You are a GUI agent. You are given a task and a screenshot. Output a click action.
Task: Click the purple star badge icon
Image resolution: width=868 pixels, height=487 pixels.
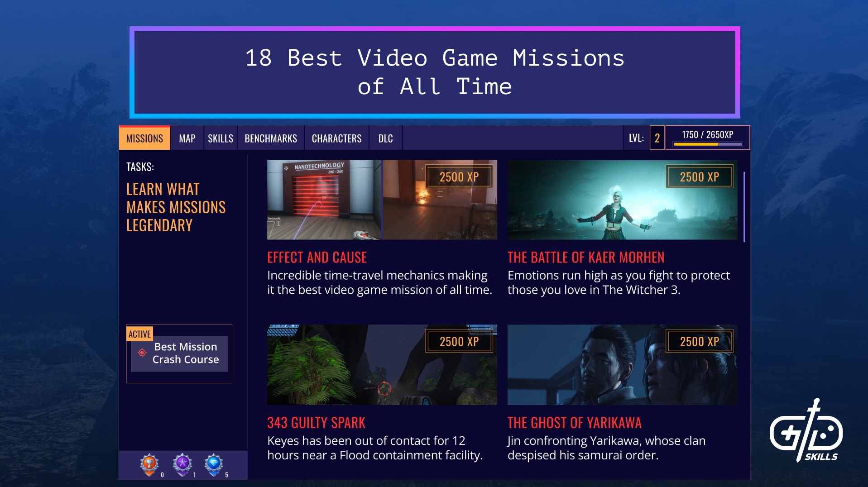pos(182,465)
